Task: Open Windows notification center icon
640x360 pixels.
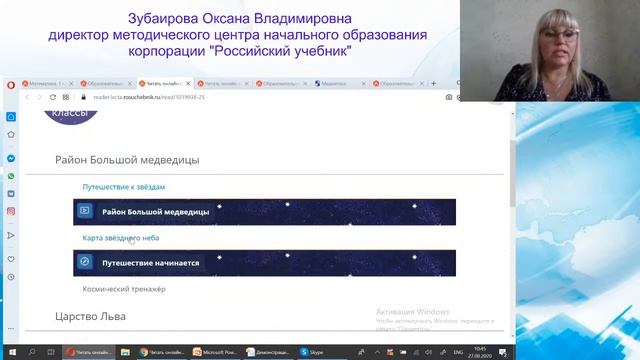Action: pyautogui.click(x=503, y=352)
